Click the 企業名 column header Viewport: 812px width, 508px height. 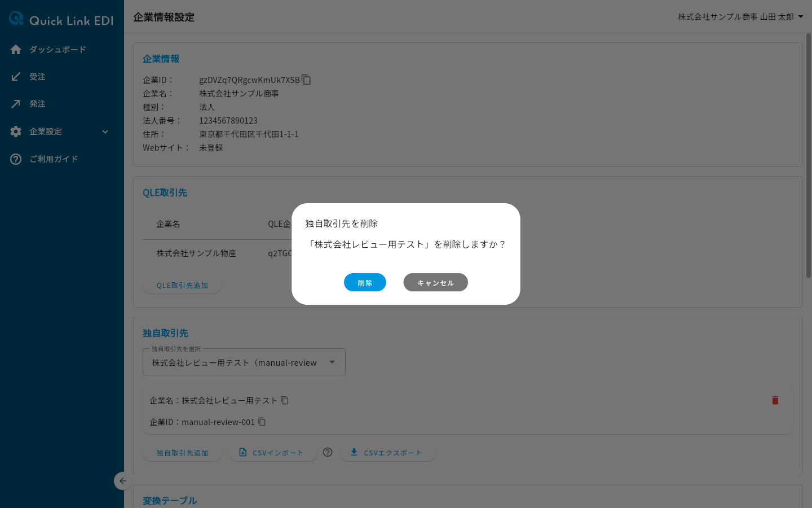click(x=168, y=224)
